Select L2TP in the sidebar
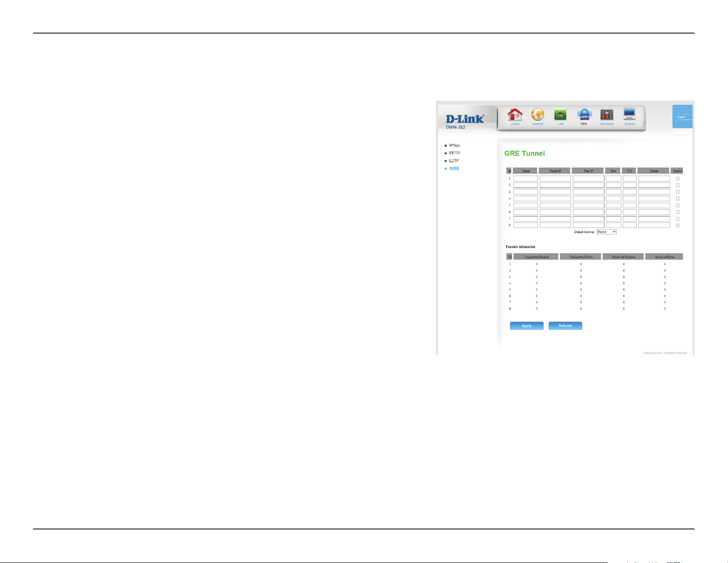This screenshot has height=563, width=728. (x=454, y=161)
